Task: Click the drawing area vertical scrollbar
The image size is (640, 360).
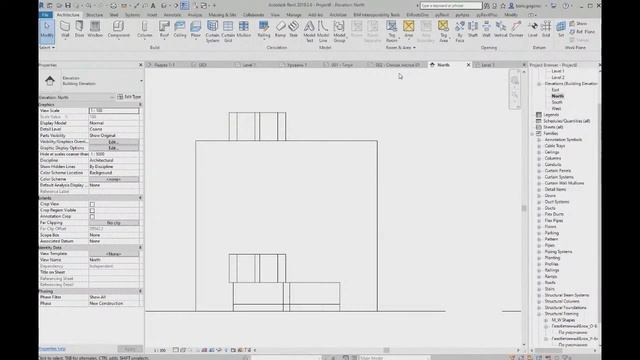Action: click(x=524, y=208)
